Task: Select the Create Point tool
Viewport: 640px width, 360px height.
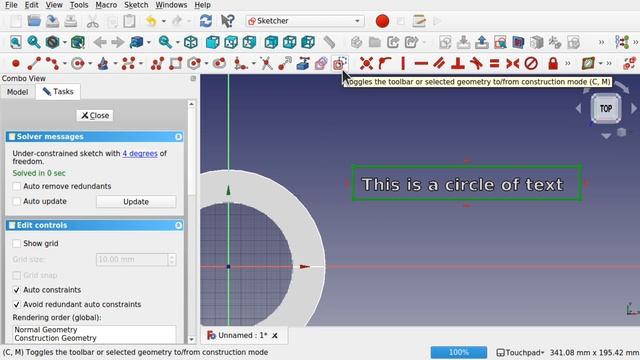Action: coord(16,64)
